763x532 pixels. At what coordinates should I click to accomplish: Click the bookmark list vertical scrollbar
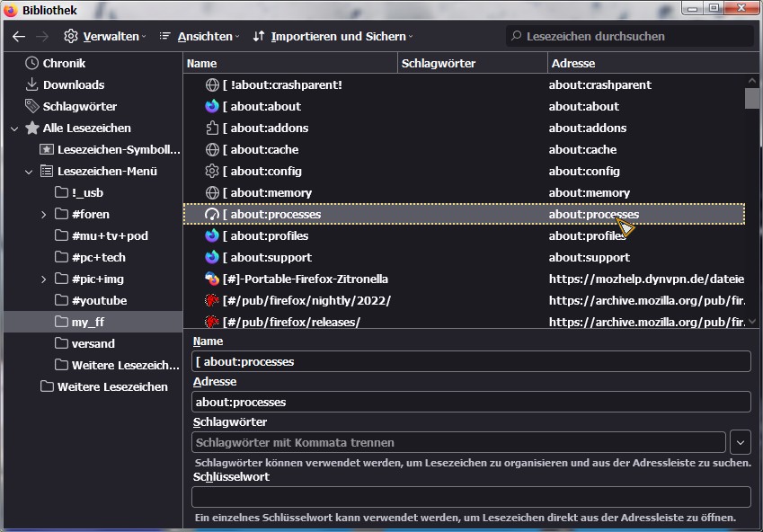[x=752, y=207]
